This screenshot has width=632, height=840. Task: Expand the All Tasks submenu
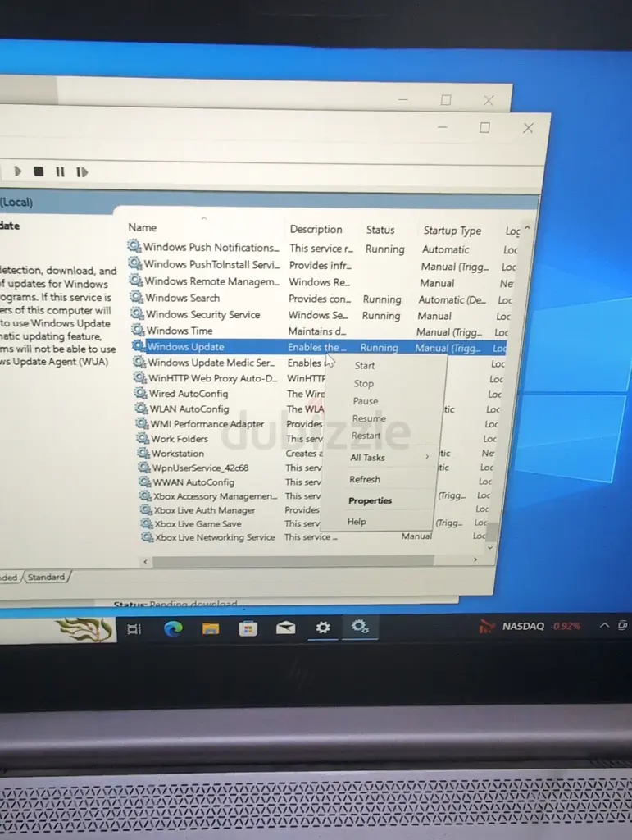click(x=389, y=457)
